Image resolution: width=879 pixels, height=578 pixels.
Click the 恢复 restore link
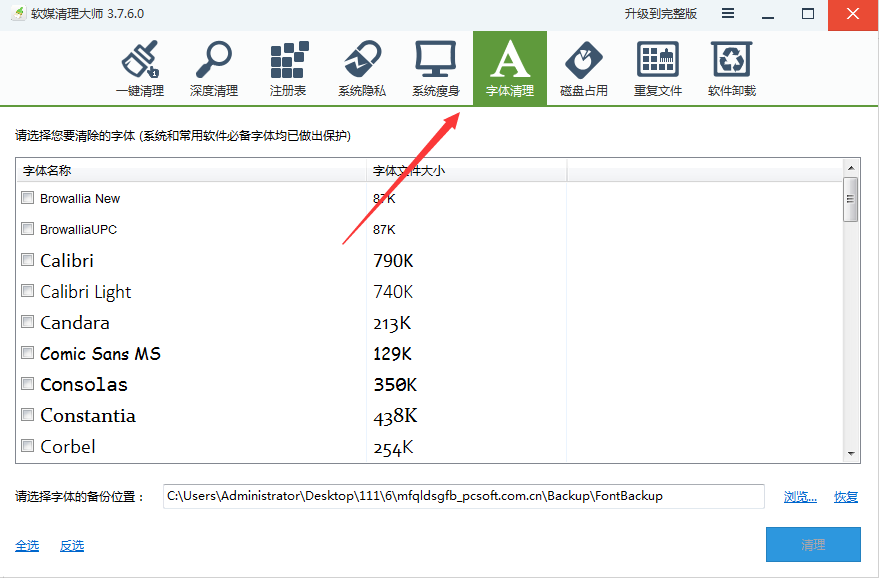coord(846,497)
